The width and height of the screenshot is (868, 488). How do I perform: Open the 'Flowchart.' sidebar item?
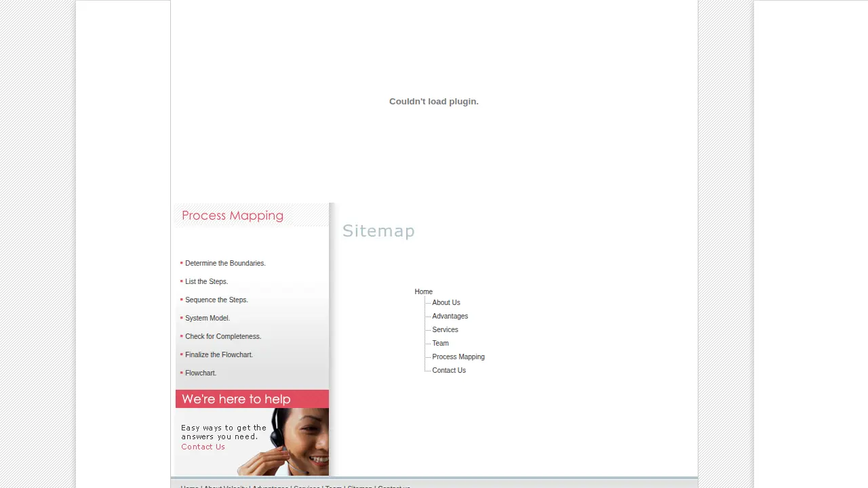(201, 373)
